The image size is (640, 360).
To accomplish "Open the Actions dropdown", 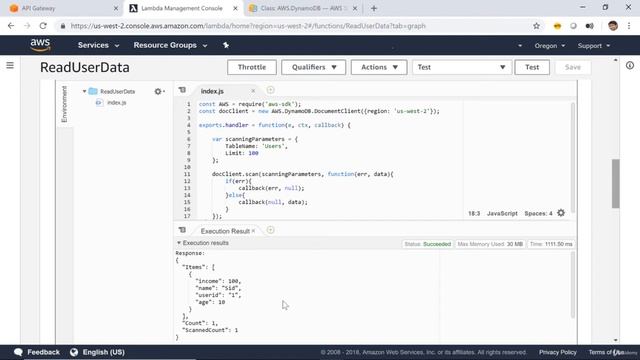I will (x=379, y=67).
